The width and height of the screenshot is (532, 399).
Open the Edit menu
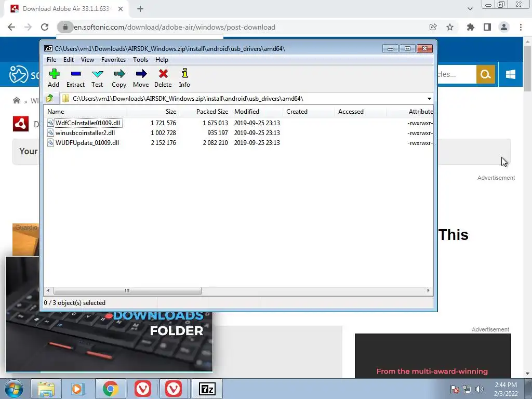click(69, 60)
